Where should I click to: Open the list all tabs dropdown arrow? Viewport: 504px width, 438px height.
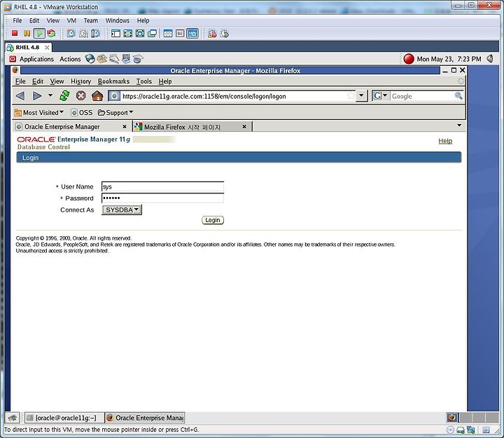pyautogui.click(x=459, y=125)
